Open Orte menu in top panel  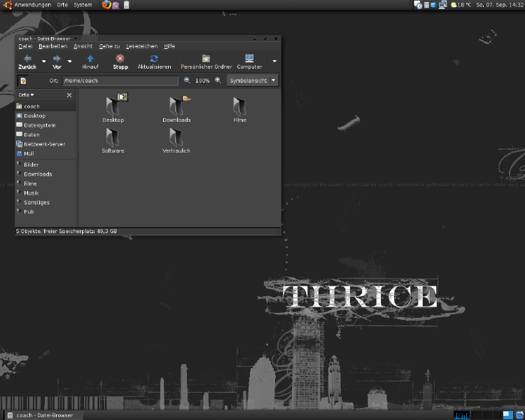pyautogui.click(x=62, y=5)
